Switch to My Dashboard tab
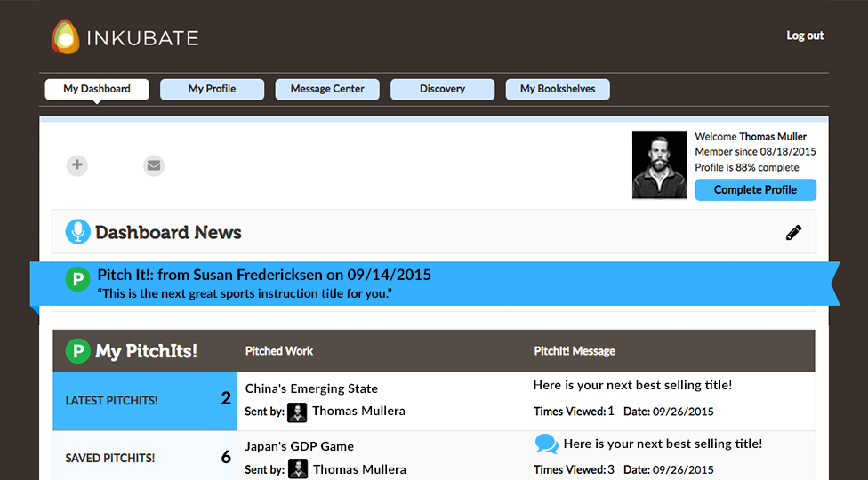Screen dimensions: 868x480 (97, 89)
